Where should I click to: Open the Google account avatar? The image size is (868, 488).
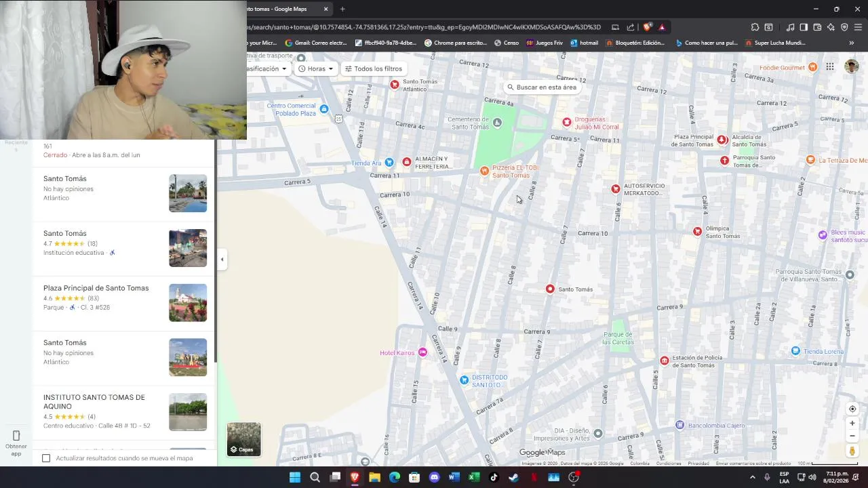pos(852,66)
